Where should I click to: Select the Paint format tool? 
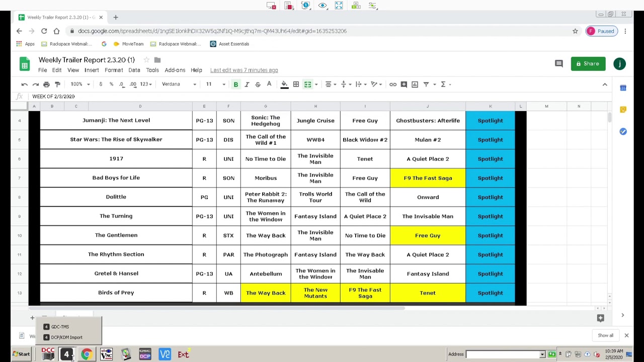pyautogui.click(x=57, y=84)
